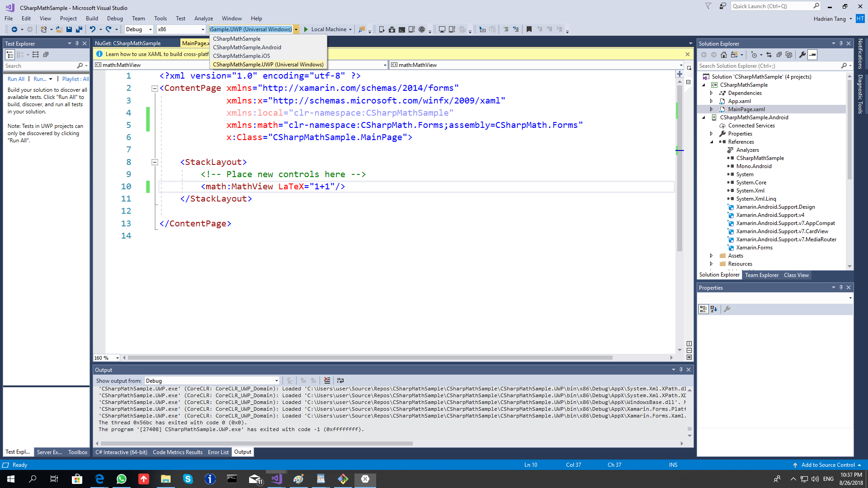The height and width of the screenshot is (488, 868).
Task: Start debugging on Local Machine
Action: 325,29
